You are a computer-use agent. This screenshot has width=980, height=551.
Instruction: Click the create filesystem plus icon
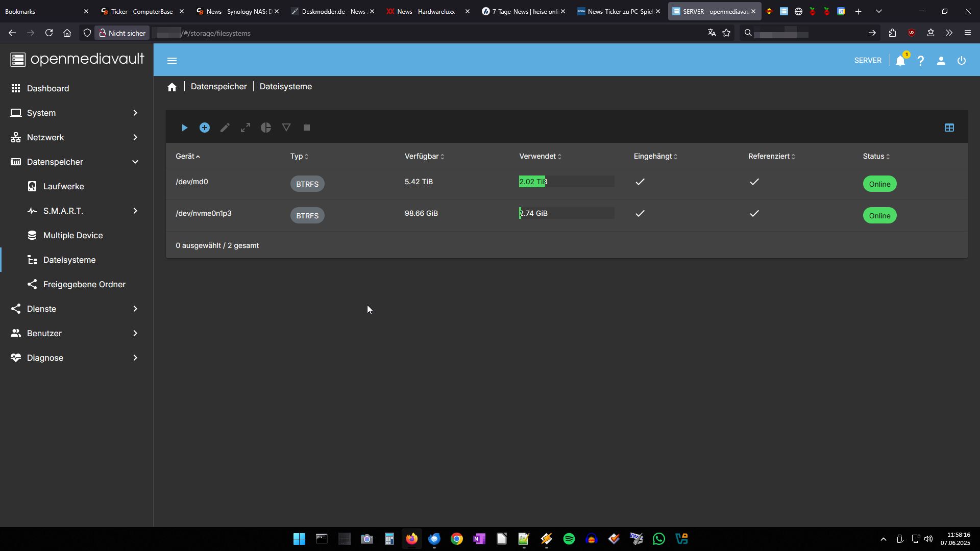pos(205,128)
